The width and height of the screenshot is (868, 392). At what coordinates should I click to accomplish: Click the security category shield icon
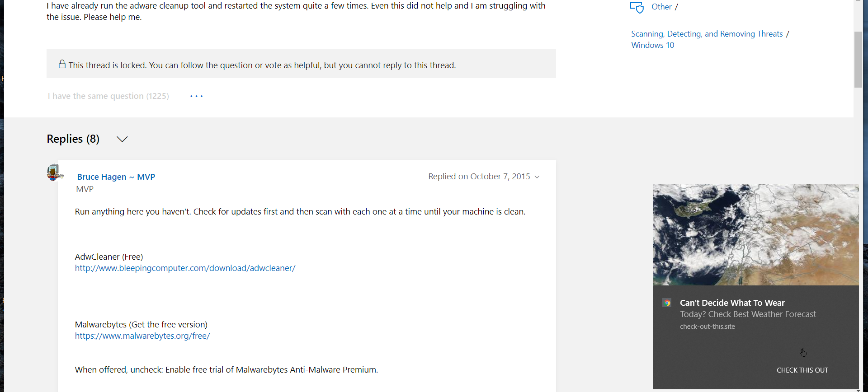click(637, 7)
